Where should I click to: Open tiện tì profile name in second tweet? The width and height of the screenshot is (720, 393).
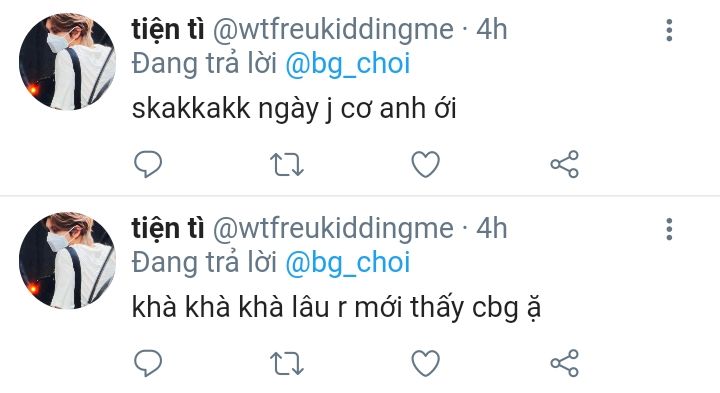168,229
